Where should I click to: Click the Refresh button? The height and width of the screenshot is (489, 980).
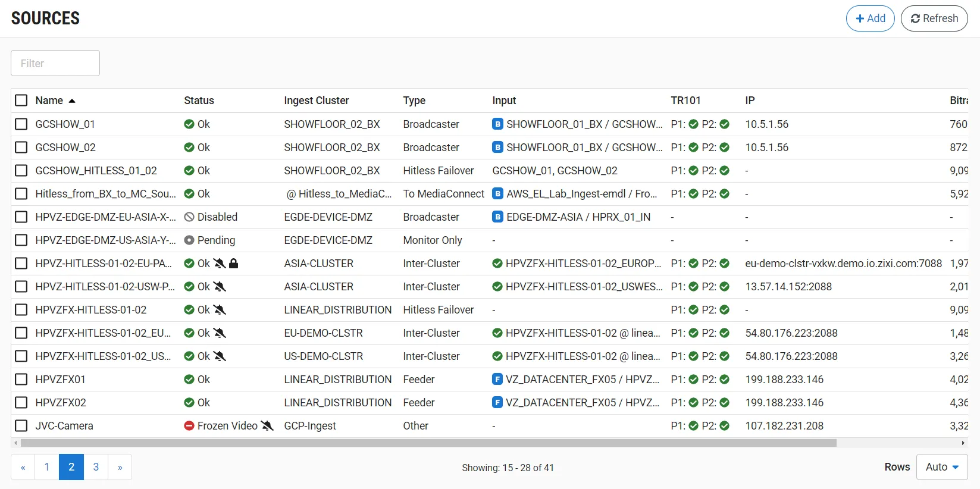(x=934, y=18)
